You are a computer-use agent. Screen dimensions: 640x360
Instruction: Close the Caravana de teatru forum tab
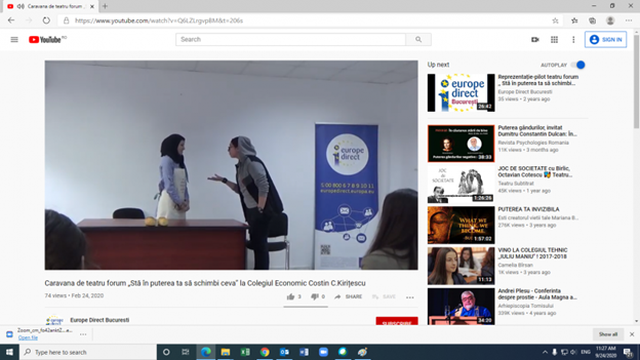tap(92, 7)
